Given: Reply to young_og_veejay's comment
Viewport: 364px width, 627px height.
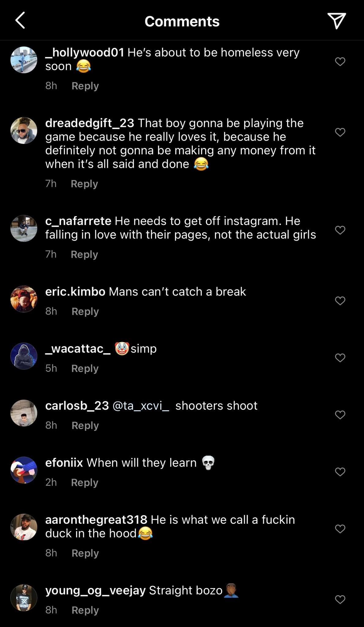Looking at the screenshot, I should [x=85, y=610].
